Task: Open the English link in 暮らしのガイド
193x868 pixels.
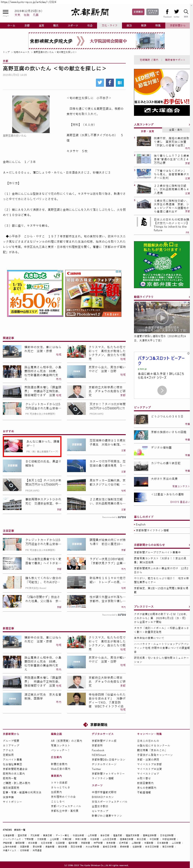Action: tap(141, 524)
